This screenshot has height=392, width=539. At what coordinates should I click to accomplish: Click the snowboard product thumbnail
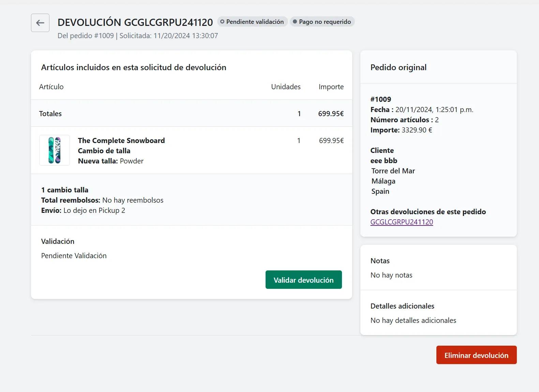[x=55, y=150]
